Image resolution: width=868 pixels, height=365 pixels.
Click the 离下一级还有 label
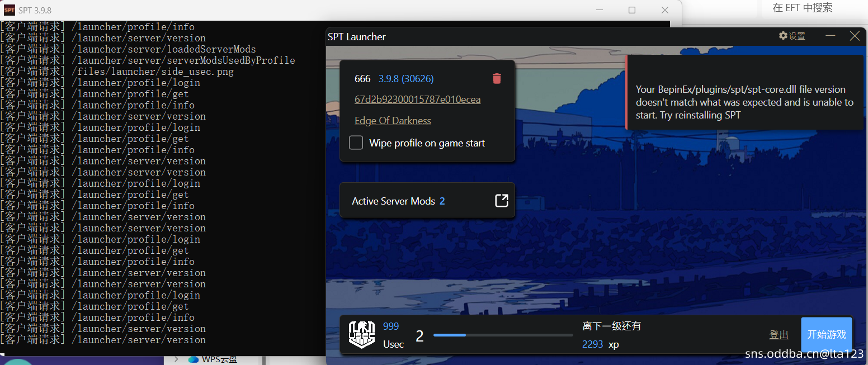tap(611, 326)
